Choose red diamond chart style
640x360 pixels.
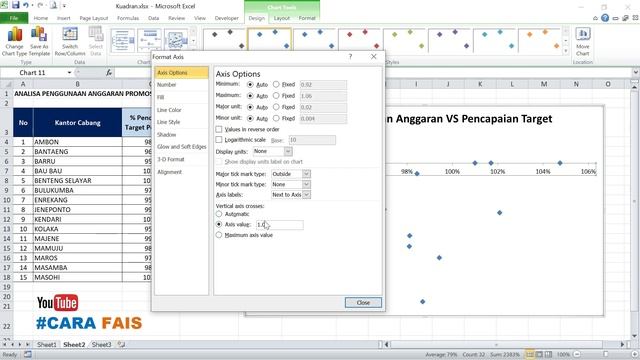(x=360, y=40)
